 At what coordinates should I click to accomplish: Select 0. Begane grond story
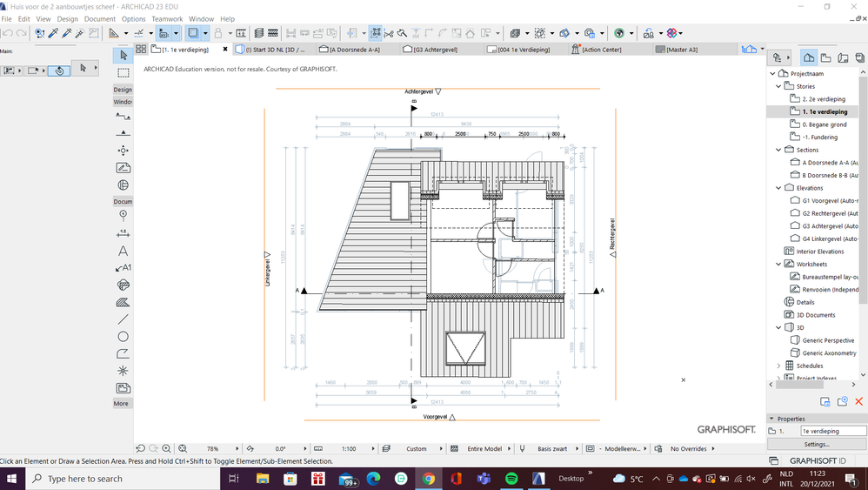[825, 124]
